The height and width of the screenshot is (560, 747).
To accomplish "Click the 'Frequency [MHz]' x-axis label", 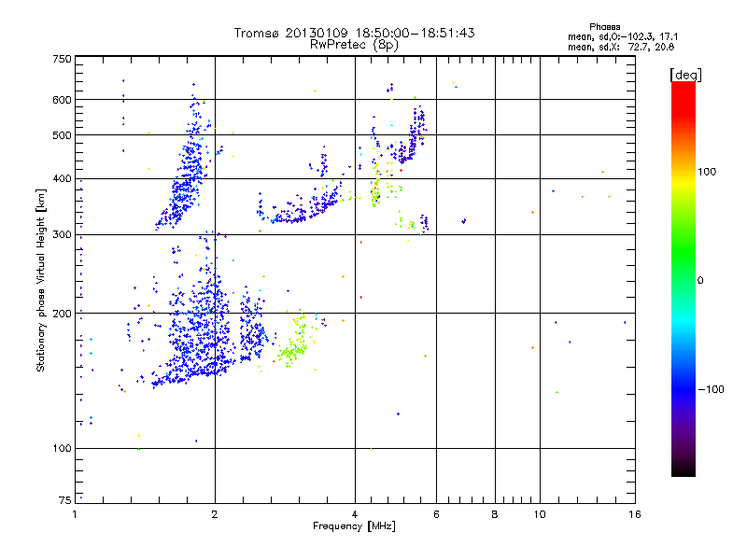I will [354, 526].
